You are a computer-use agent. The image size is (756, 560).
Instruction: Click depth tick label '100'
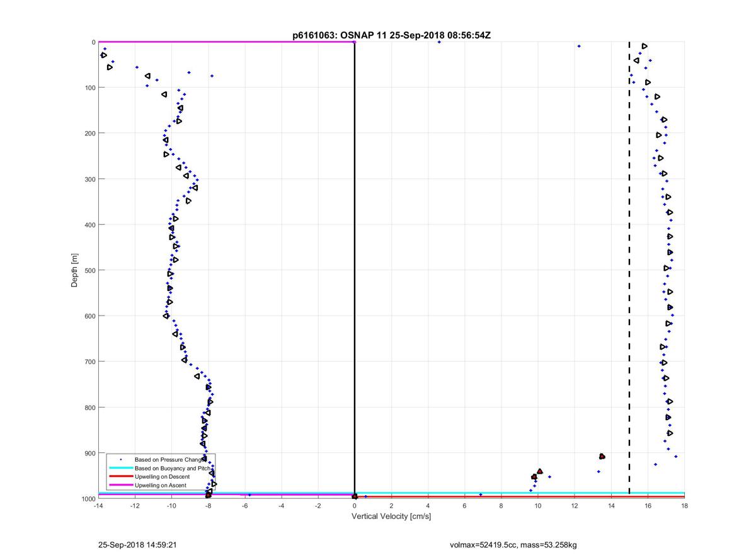[89, 88]
